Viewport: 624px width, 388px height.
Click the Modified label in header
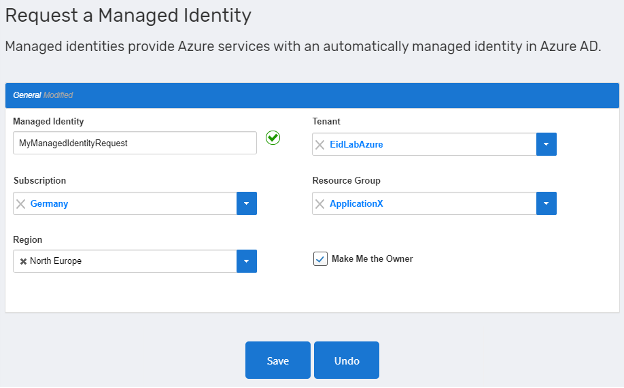coord(58,95)
